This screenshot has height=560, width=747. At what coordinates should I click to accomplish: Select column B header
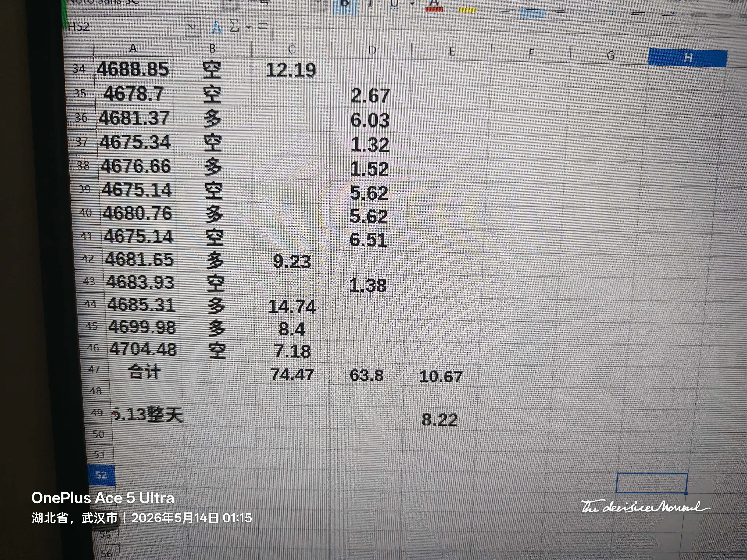tap(212, 49)
